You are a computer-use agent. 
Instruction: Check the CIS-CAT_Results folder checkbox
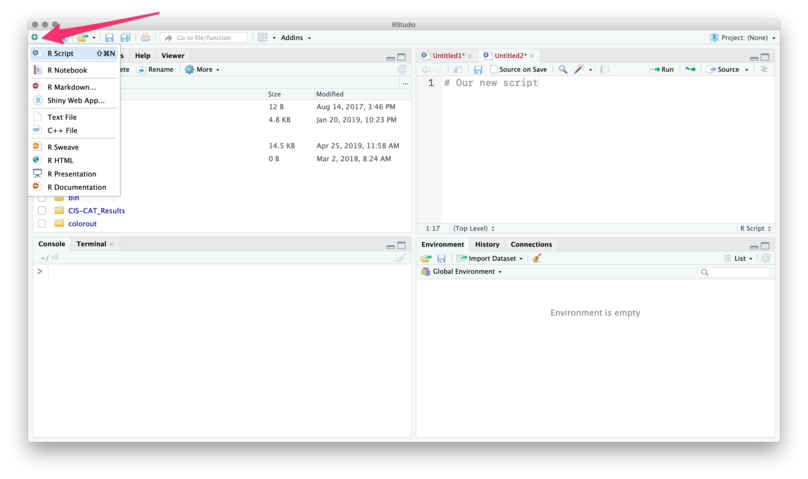tap(42, 211)
